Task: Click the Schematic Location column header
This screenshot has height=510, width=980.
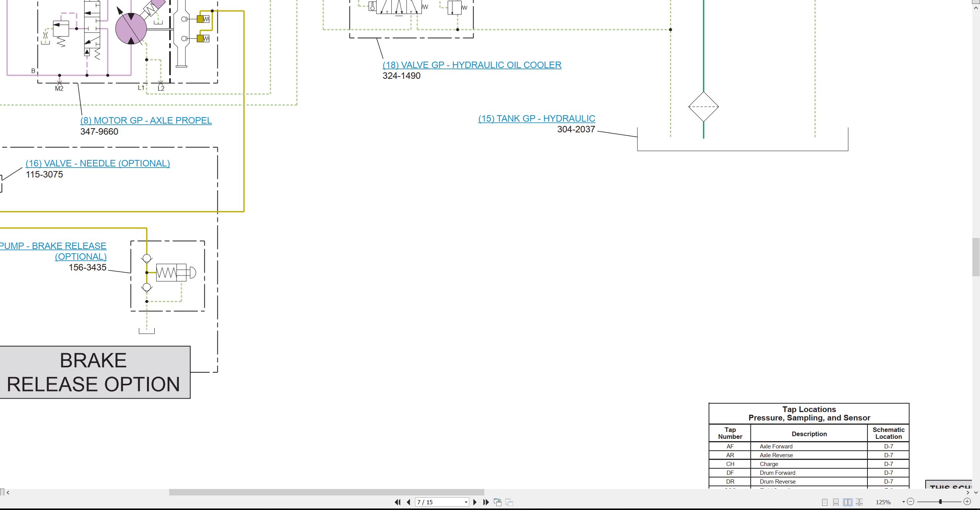Action: [888, 433]
